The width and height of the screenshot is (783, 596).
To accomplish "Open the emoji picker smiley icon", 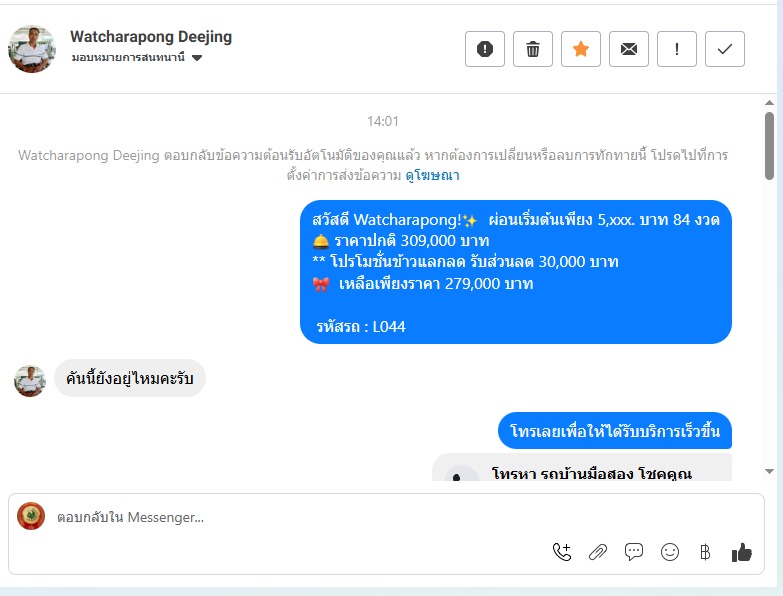I will [x=670, y=552].
